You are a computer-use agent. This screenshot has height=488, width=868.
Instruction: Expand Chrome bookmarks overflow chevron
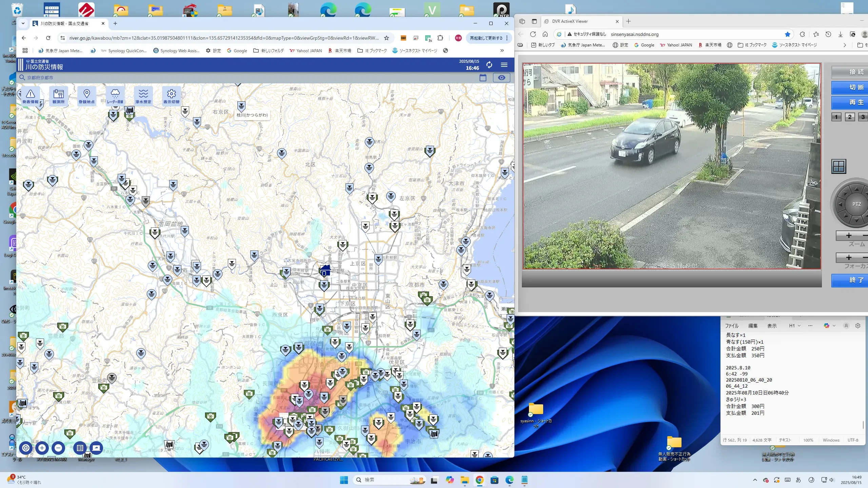point(502,50)
